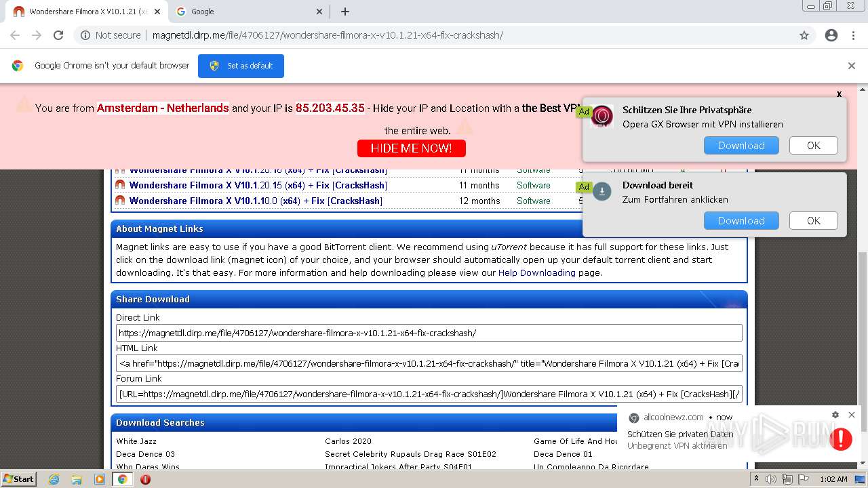Image resolution: width=868 pixels, height=488 pixels.
Task: Click the volume icon in system tray
Action: (771, 479)
